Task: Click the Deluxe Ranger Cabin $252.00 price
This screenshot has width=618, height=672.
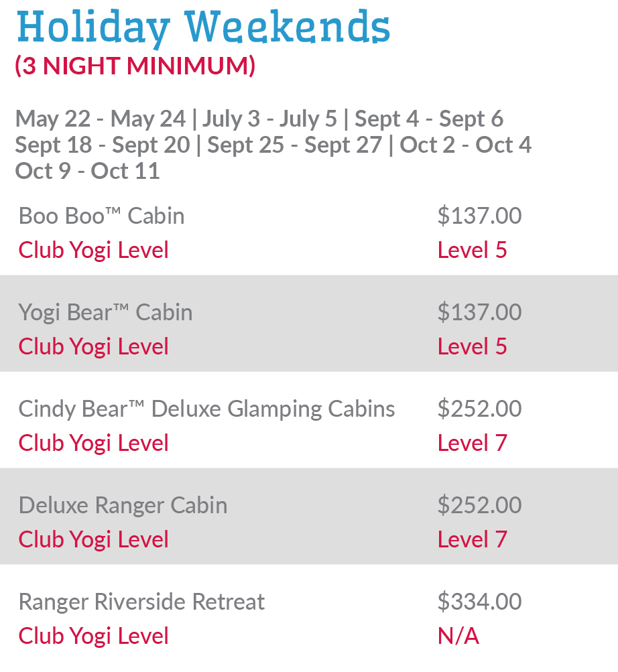Action: pyautogui.click(x=479, y=506)
